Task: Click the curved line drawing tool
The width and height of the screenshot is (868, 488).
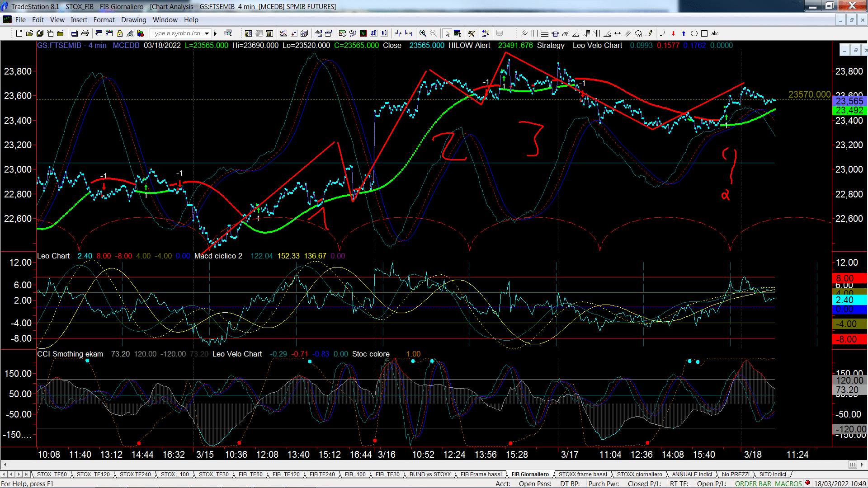Action: 663,33
